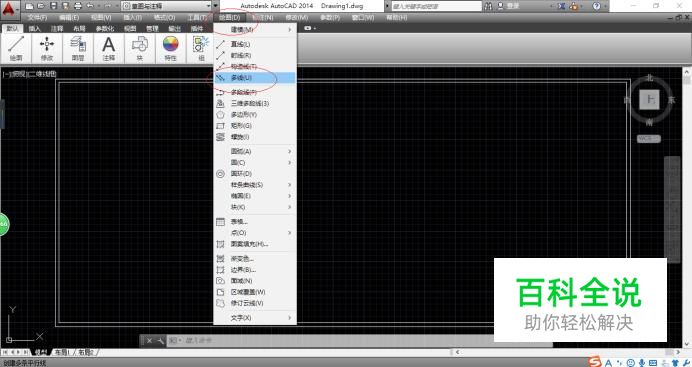Click the ViewCube top face
The image size is (692, 367).
pyautogui.click(x=649, y=100)
